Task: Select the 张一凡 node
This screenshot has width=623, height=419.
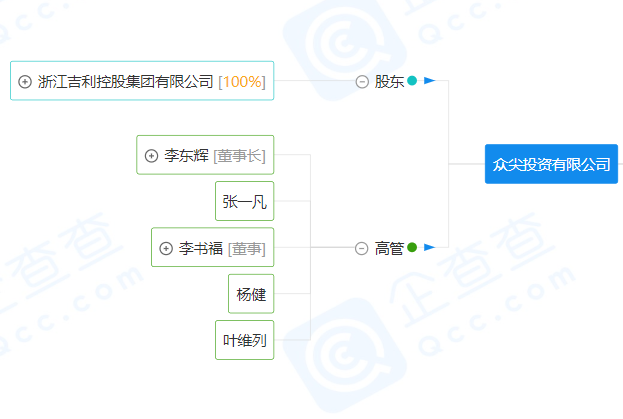Action: 244,202
